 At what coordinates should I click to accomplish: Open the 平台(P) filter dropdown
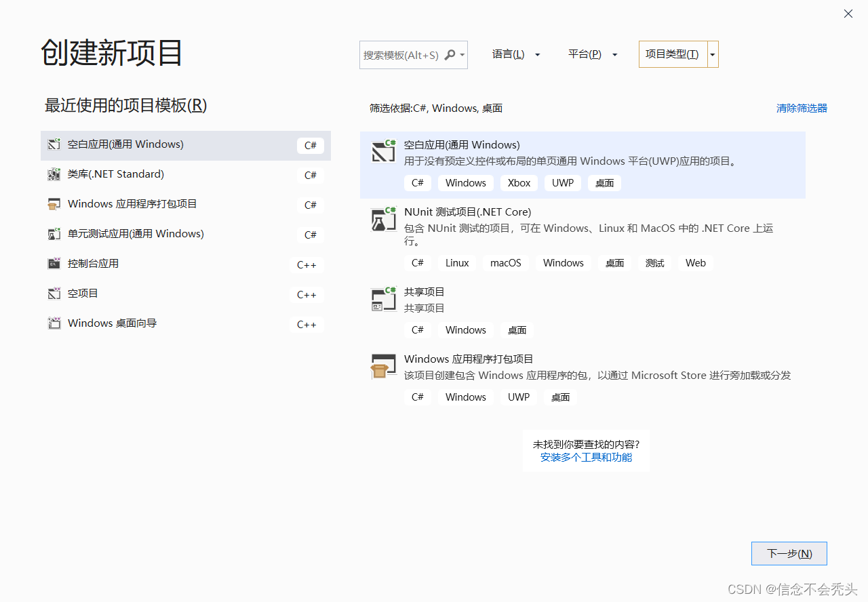tap(593, 54)
